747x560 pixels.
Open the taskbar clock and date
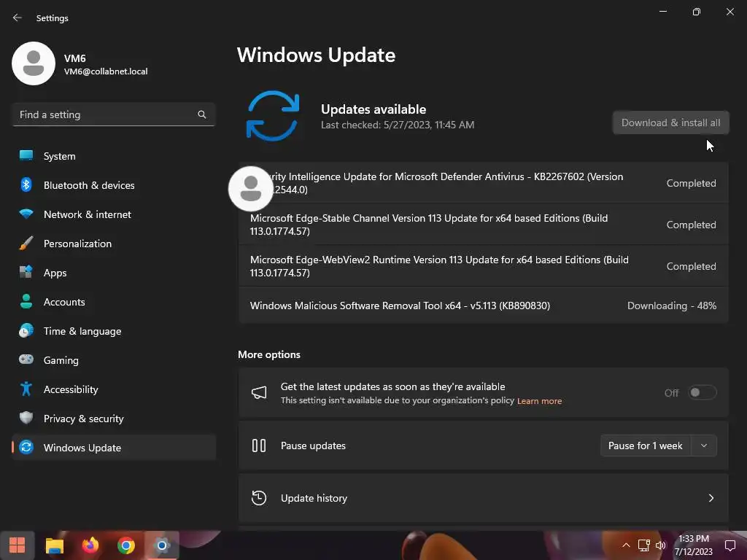[694, 545]
